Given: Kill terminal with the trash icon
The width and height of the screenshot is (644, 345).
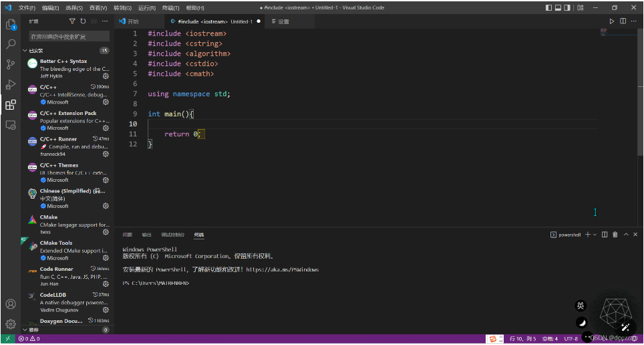Looking at the screenshot, I should [615, 235].
